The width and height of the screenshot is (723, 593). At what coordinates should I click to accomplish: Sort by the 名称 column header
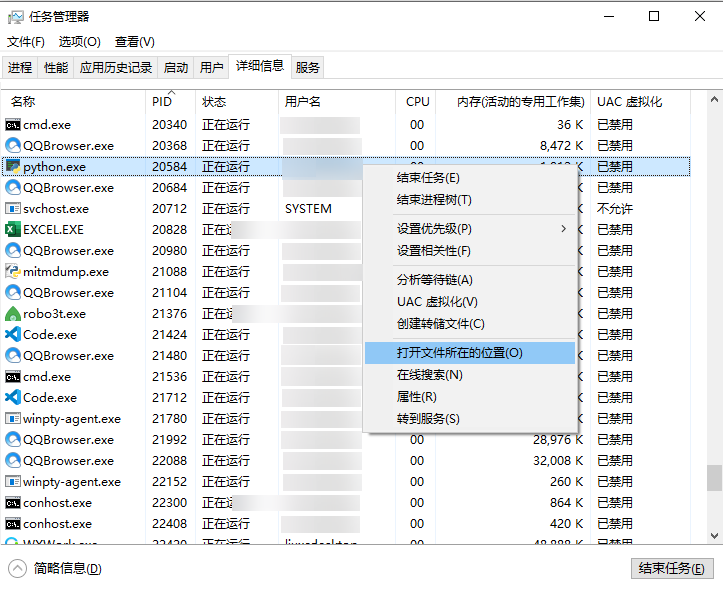(x=74, y=102)
